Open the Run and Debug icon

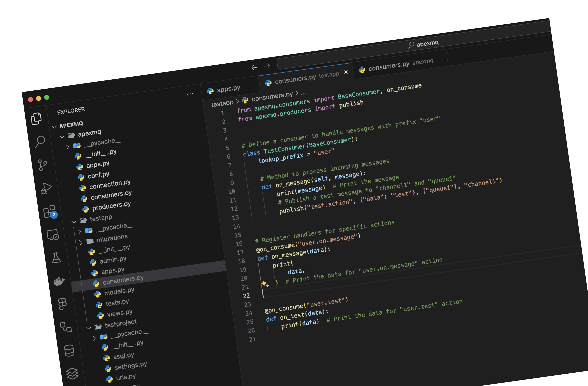46,189
